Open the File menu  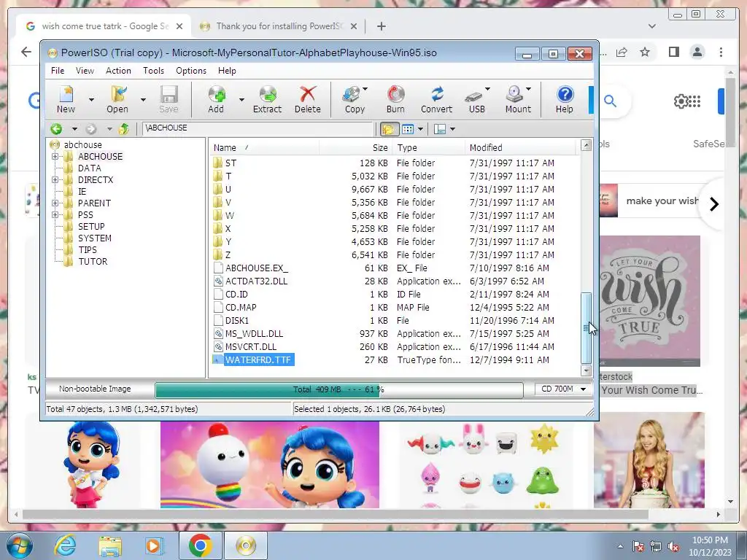pos(58,71)
